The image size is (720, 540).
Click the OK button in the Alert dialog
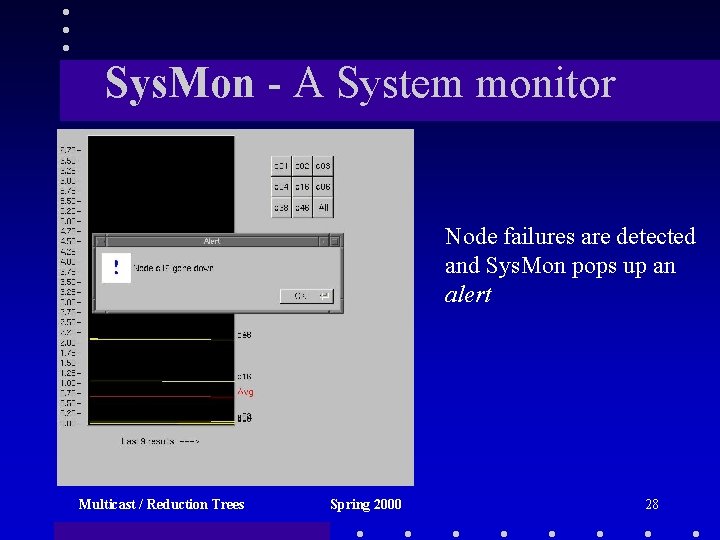point(306,296)
